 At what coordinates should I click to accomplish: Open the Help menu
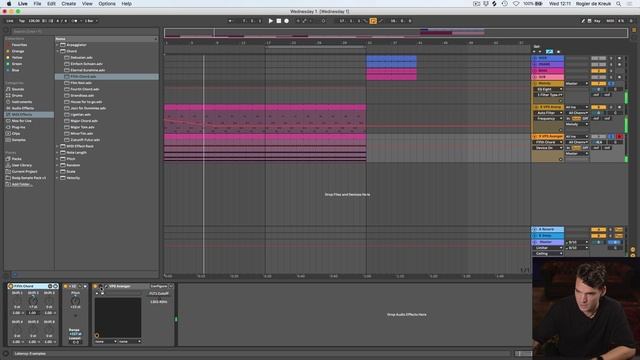126,4
